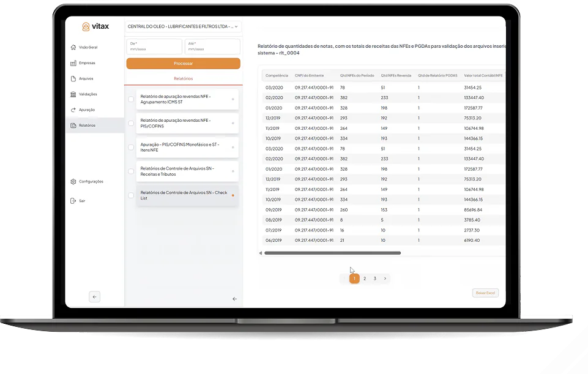This screenshot has width=588, height=374.
Task: Click the Sair logout icon
Action: pos(73,201)
